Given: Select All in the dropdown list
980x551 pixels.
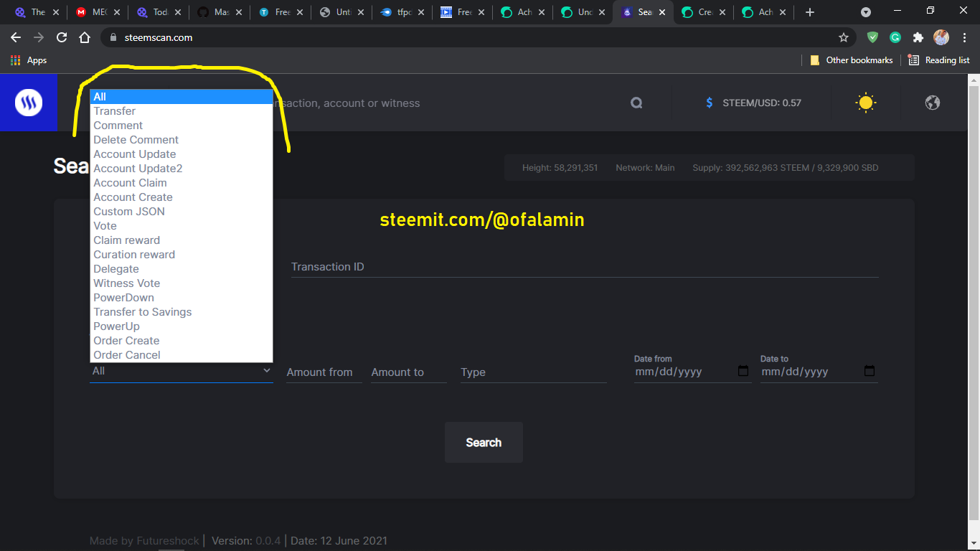Looking at the screenshot, I should pyautogui.click(x=182, y=97).
